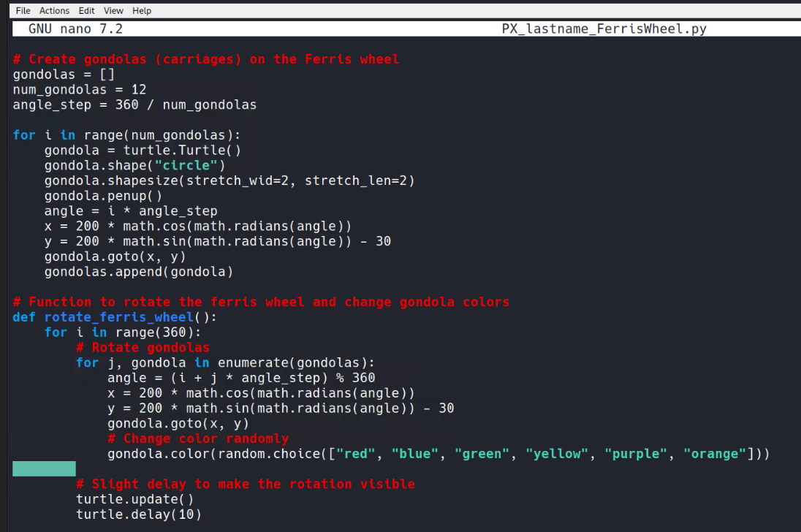Open the File menu
801x532 pixels.
pyautogui.click(x=23, y=10)
